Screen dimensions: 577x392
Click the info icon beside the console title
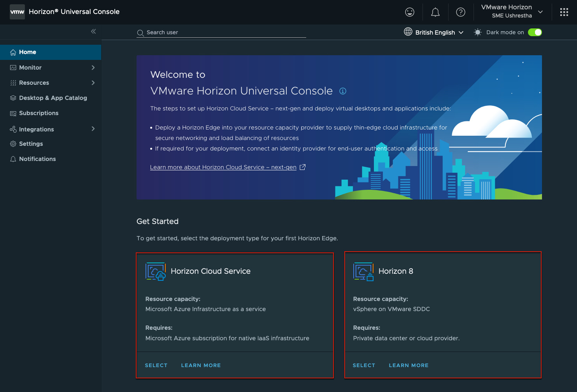(343, 91)
